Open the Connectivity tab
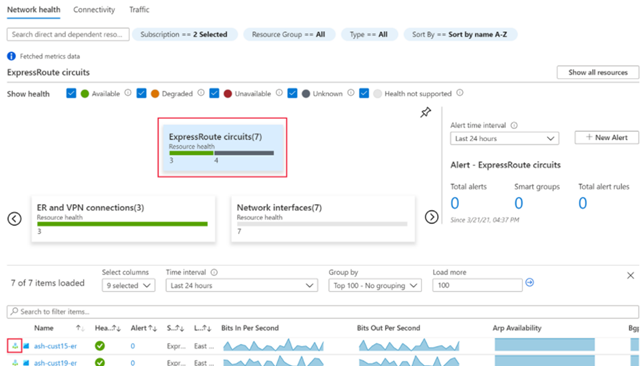Viewport: 642px width, 366px height. pos(94,10)
